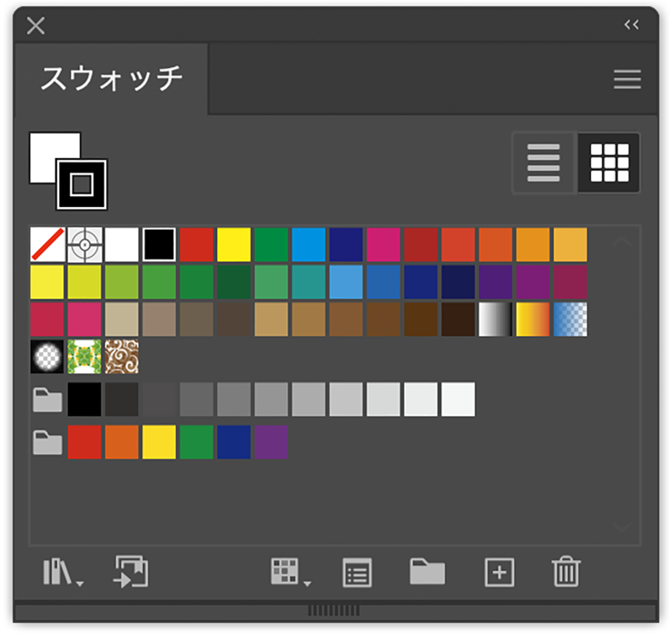Open the panel hamburger menu
The image size is (672, 642).
tap(628, 80)
